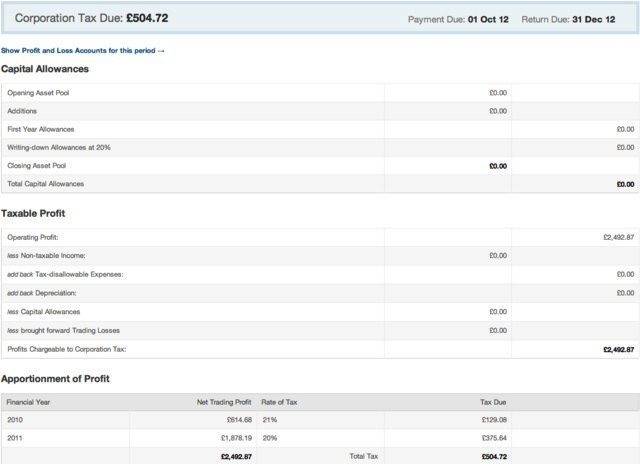Viewport: 640px width, 464px height.
Task: Click add back Tax-disallowable Expenses row label
Action: click(65, 274)
